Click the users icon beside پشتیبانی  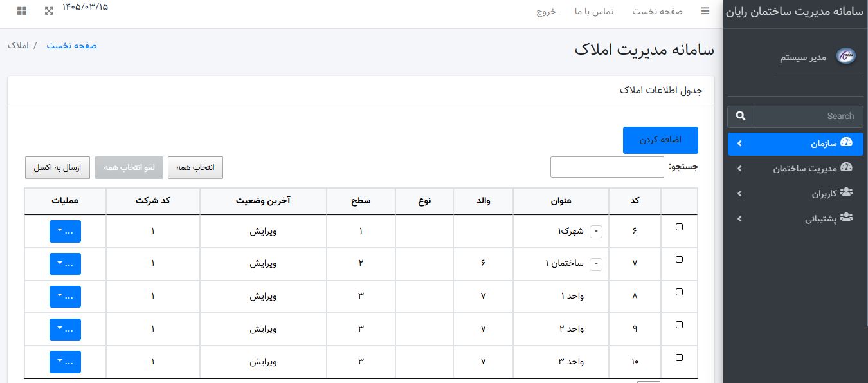(846, 218)
